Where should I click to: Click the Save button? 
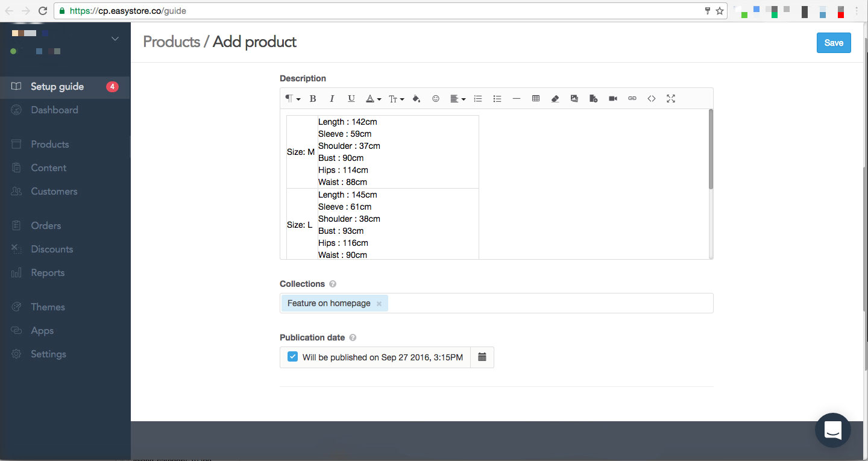[x=834, y=43]
